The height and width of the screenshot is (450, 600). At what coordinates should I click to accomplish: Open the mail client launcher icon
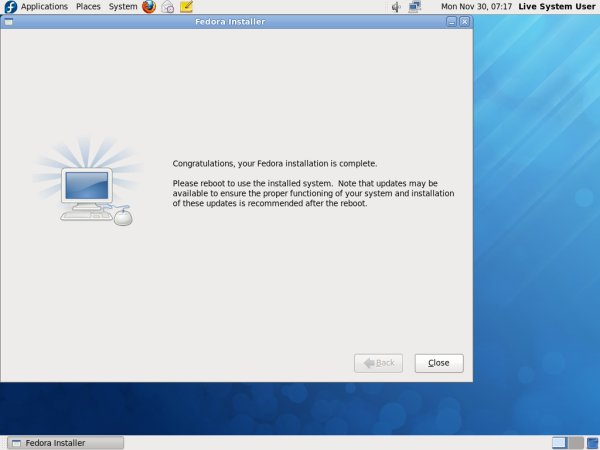(168, 7)
